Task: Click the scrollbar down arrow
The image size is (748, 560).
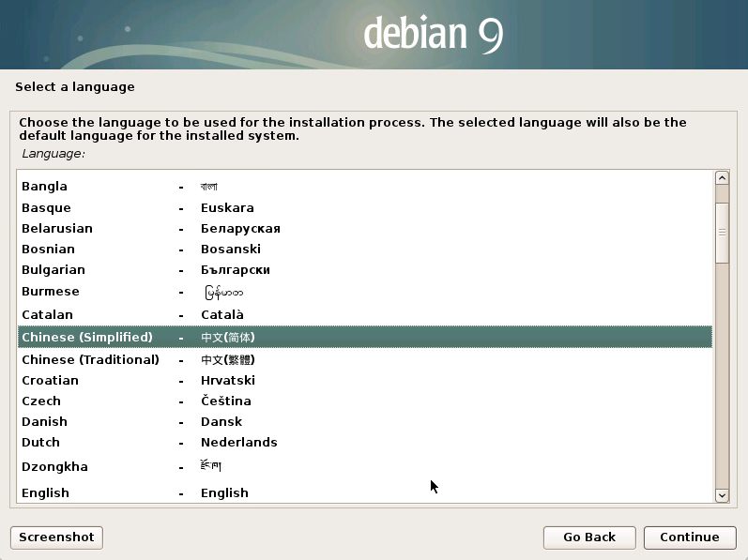Action: pos(722,495)
